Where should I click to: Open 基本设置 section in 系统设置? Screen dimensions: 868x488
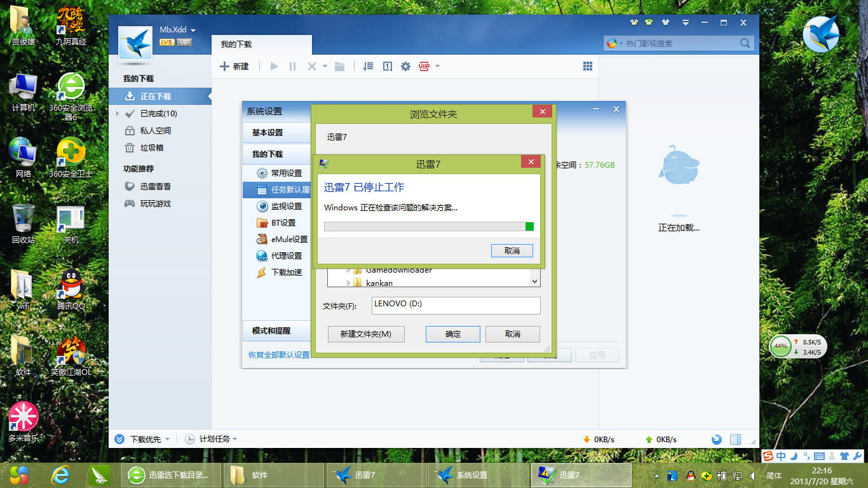tap(276, 133)
